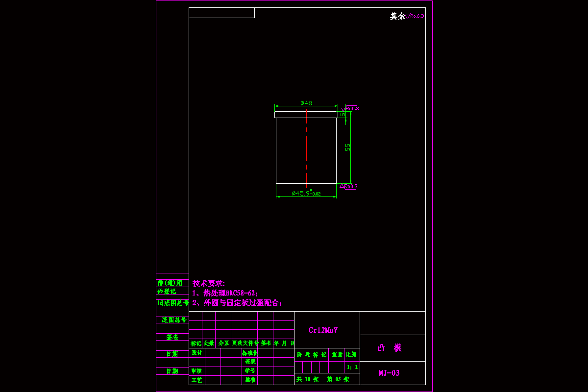
Task: Select the Ø48 diameter dimension text
Action: pyautogui.click(x=306, y=103)
